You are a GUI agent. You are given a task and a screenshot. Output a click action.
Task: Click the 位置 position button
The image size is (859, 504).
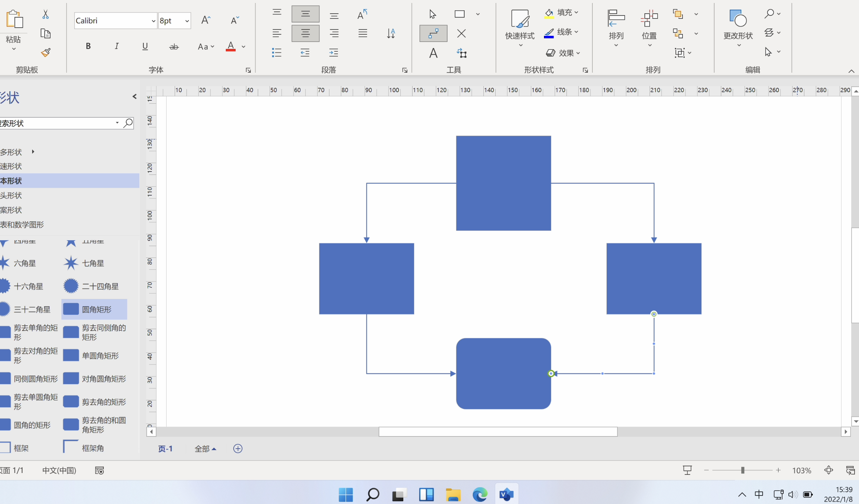point(649,28)
